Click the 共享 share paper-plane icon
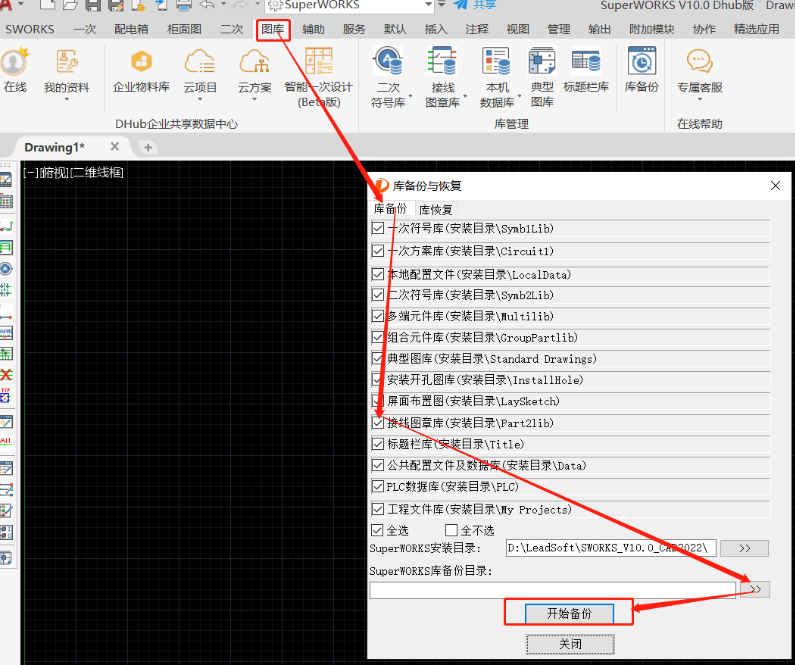 (x=460, y=5)
